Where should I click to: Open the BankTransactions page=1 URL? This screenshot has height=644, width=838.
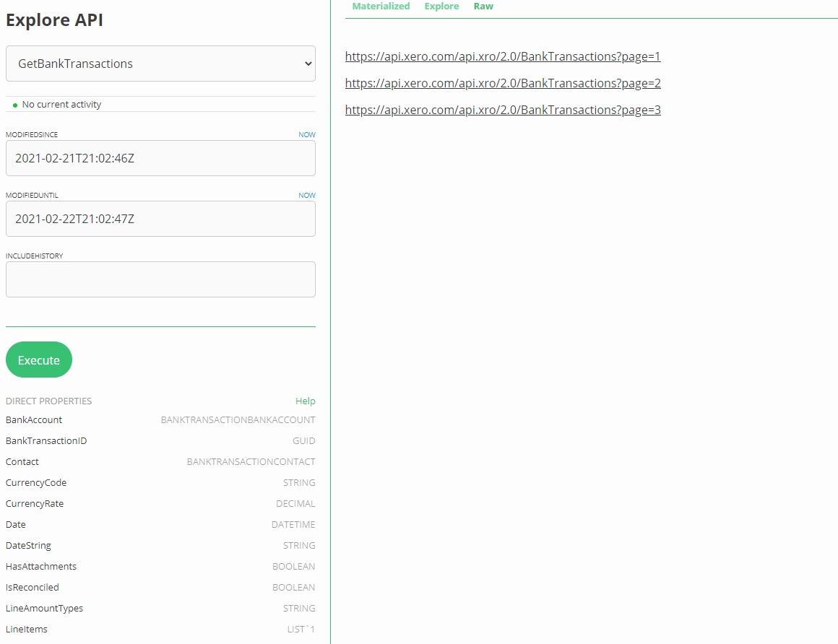[x=502, y=56]
